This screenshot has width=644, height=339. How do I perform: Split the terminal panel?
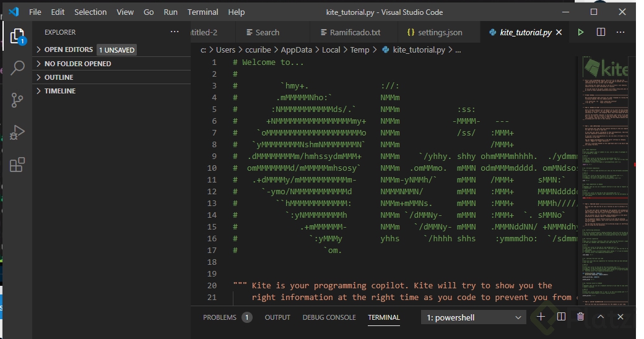[x=561, y=317]
